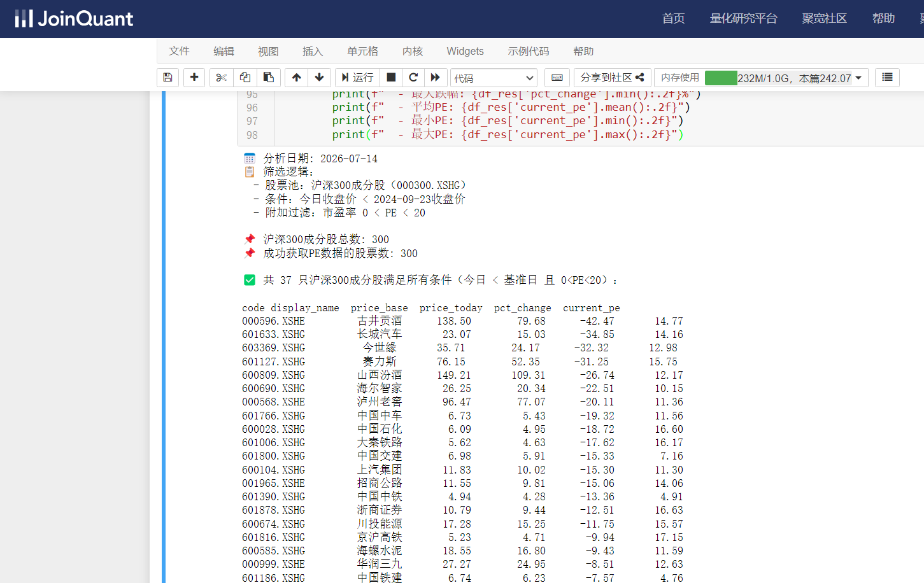
Task: Click stock name 海螺水泥
Action: pos(380,551)
